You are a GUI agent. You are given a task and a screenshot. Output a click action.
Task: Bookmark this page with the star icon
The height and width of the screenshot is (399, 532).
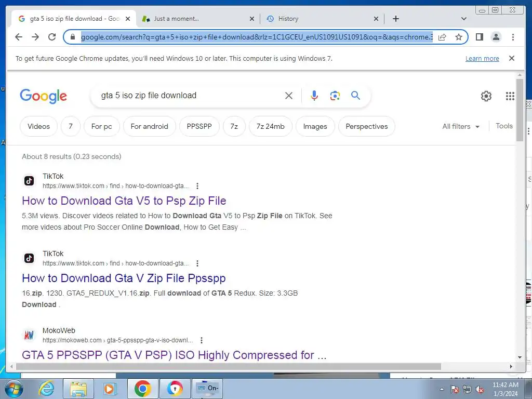[459, 37]
